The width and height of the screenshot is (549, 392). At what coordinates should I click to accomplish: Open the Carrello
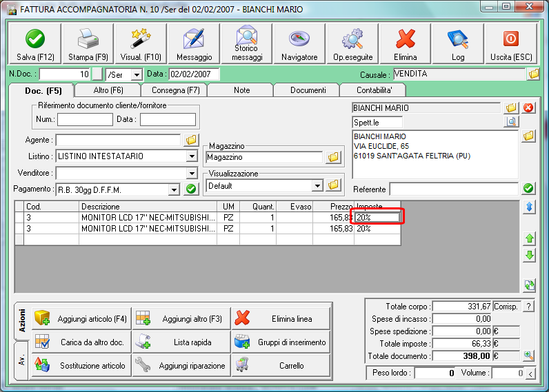pos(281,365)
